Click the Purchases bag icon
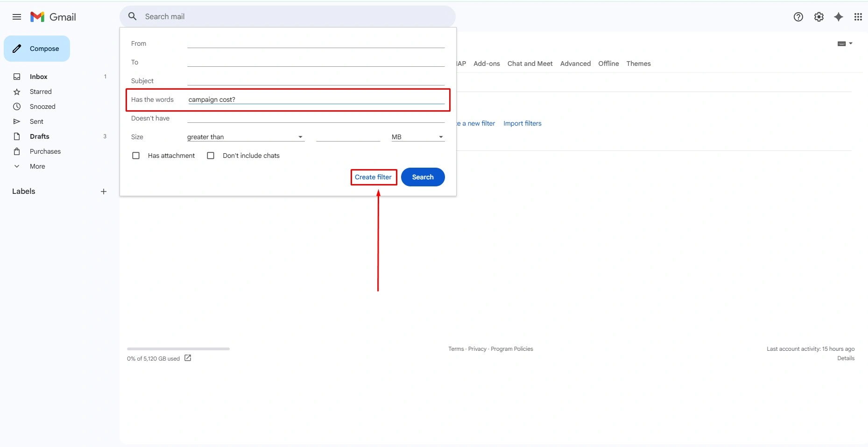Screen dimensions: 868x447 [x=17, y=151]
